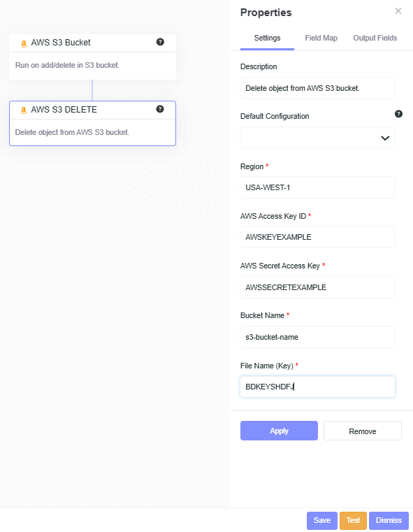The height and width of the screenshot is (532, 413).
Task: Save the workflow
Action: [321, 520]
